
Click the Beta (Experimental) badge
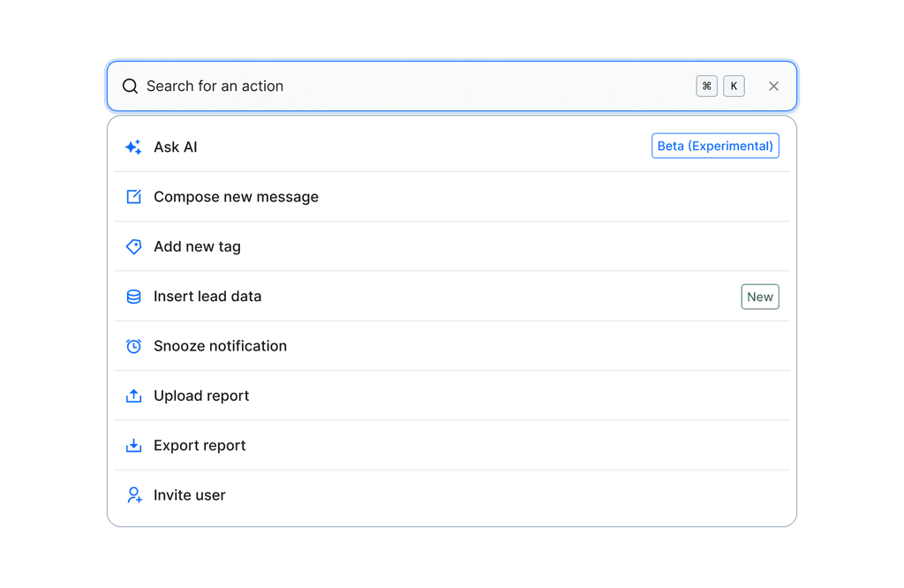point(715,147)
